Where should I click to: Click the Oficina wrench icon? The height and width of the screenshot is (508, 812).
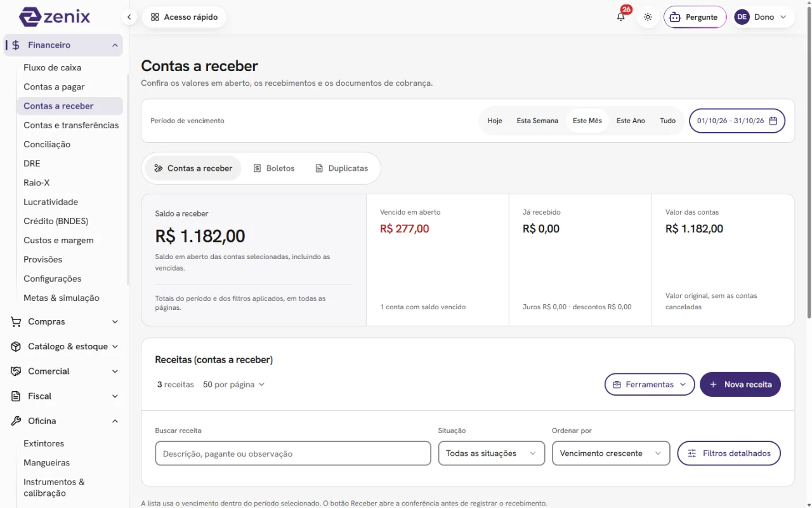tap(16, 421)
